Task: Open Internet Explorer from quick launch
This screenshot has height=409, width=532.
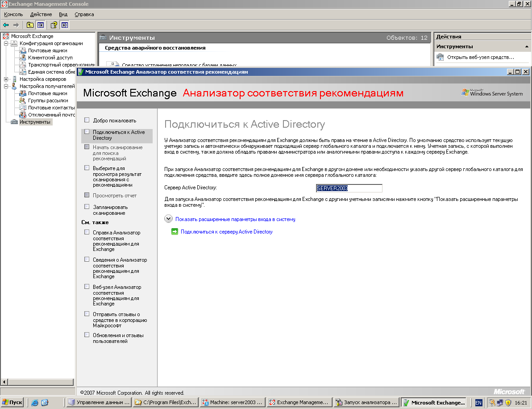Action: 35,403
